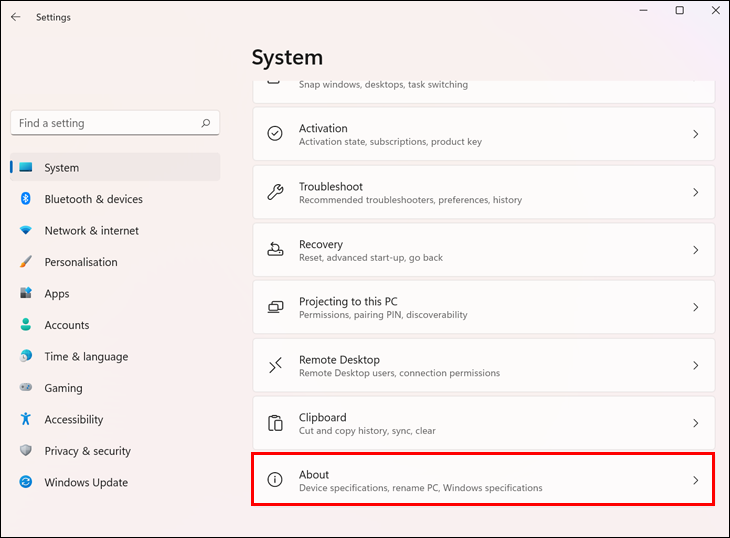Open Clipboard using its chevron
This screenshot has width=730, height=538.
(x=696, y=423)
